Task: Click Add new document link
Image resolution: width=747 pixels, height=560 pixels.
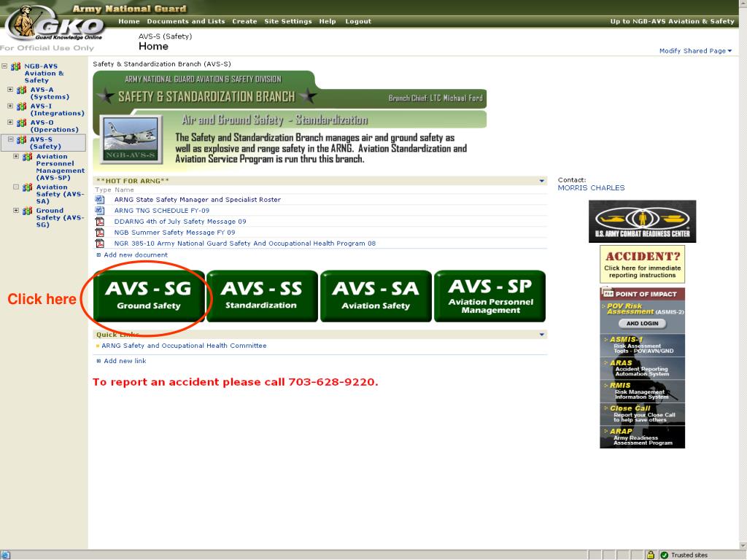Action: [x=136, y=254]
